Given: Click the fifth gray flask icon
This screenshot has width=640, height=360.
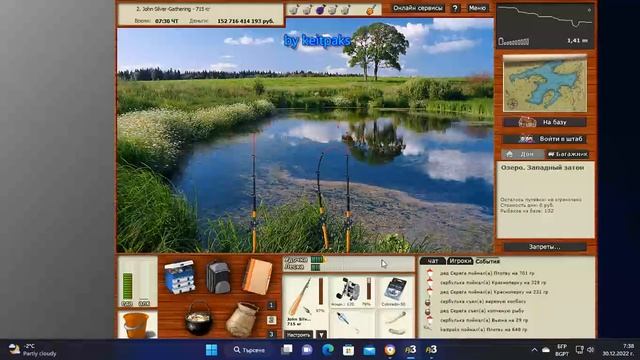Looking at the screenshot, I should point(345,9).
